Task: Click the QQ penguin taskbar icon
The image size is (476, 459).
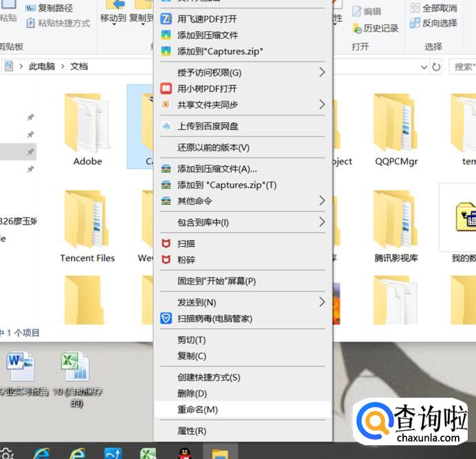Action: pos(184,453)
